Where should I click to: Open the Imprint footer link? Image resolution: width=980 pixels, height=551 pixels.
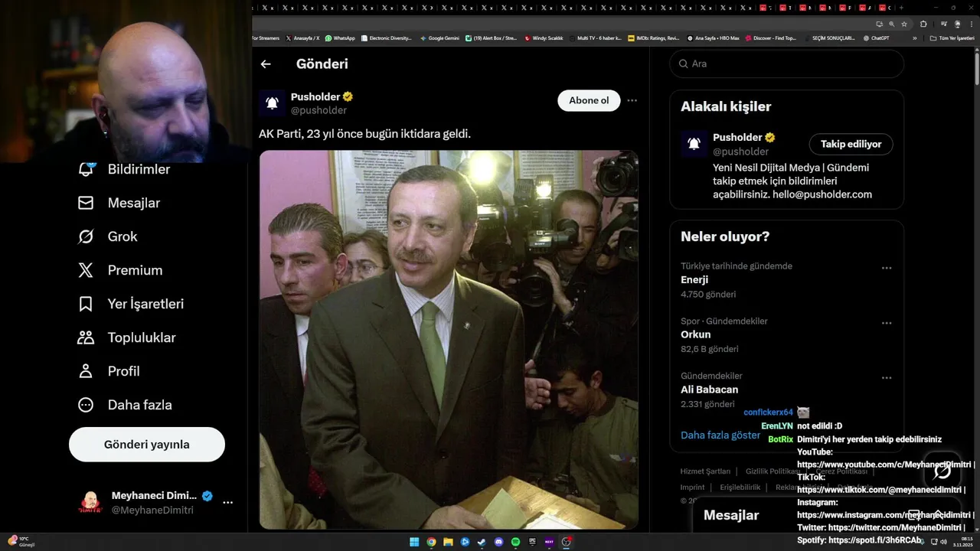(693, 487)
